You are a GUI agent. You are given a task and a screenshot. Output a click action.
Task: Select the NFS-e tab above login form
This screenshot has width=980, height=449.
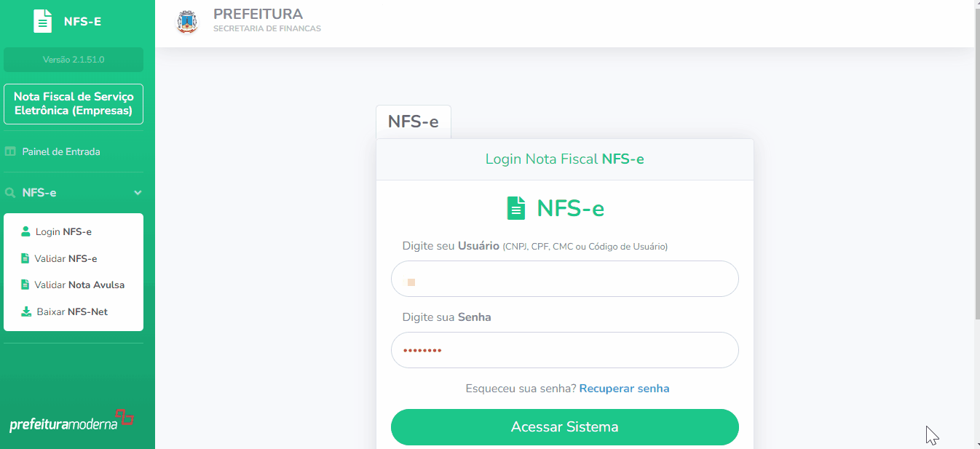pyautogui.click(x=413, y=122)
